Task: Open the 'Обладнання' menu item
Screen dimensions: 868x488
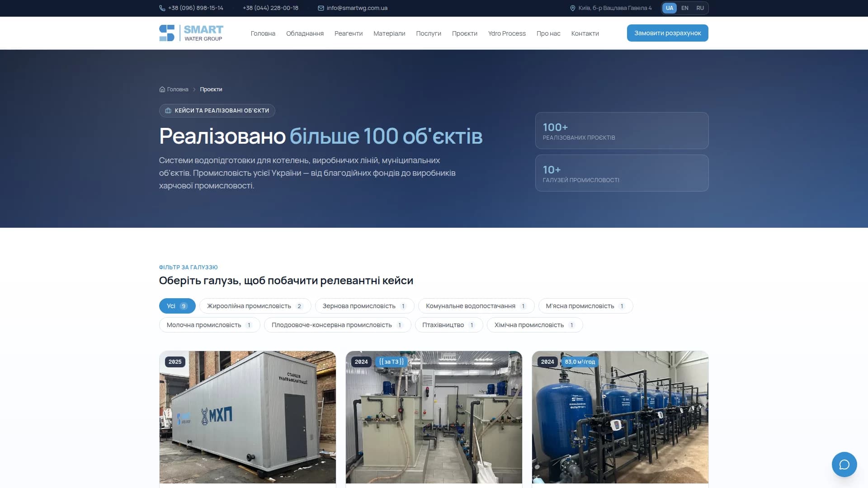Action: 305,33
